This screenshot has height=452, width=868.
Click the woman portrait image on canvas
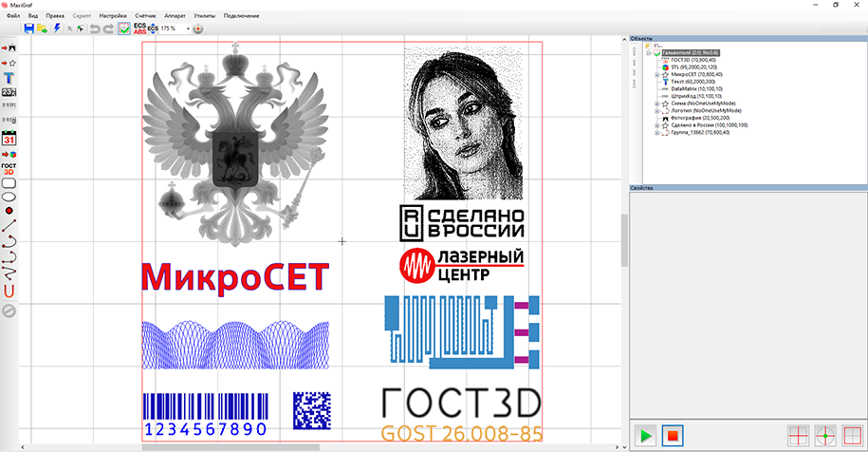(463, 123)
